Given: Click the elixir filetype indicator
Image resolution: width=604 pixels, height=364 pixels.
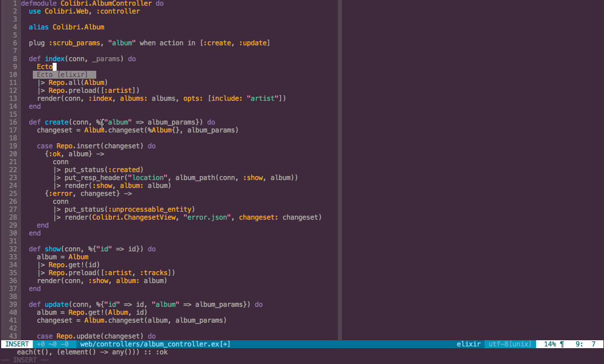Looking at the screenshot, I should 469,344.
